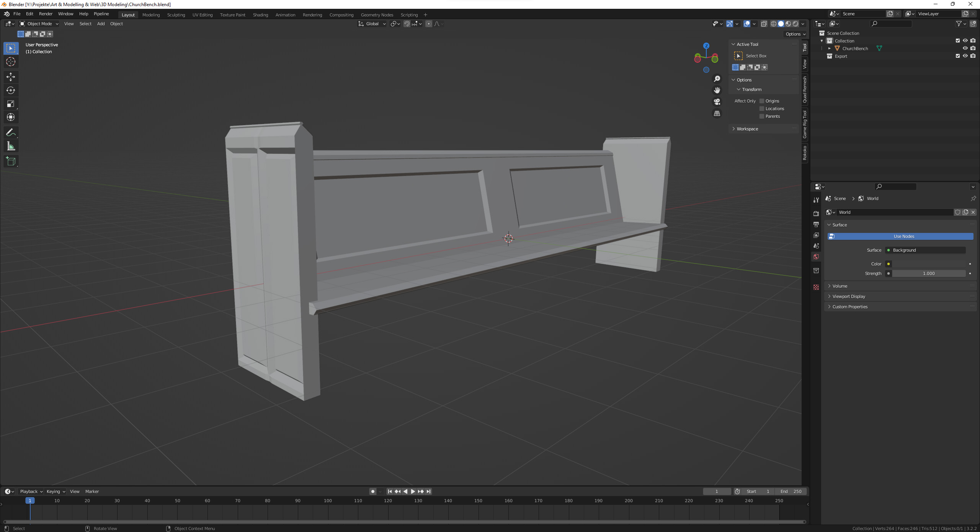Viewport: 980px width, 532px height.
Task: Activate the Rotate tool
Action: (11, 90)
